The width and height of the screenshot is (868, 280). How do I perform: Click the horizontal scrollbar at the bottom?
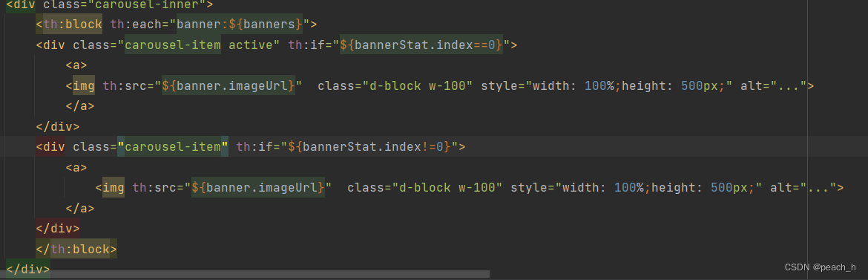tap(245, 274)
